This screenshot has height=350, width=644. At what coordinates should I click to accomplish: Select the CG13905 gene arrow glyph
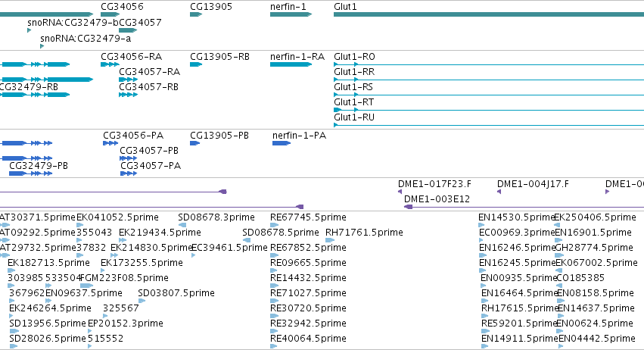[x=196, y=14]
